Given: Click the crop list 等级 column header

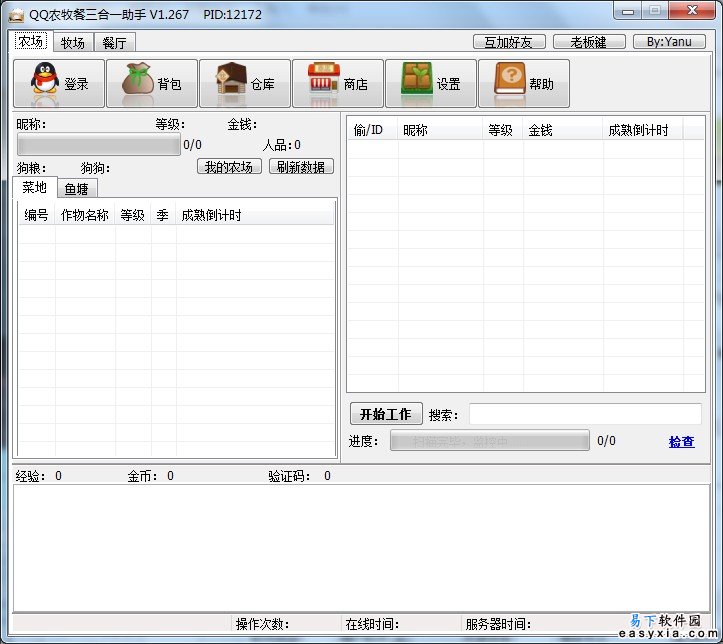Looking at the screenshot, I should click(x=133, y=215).
